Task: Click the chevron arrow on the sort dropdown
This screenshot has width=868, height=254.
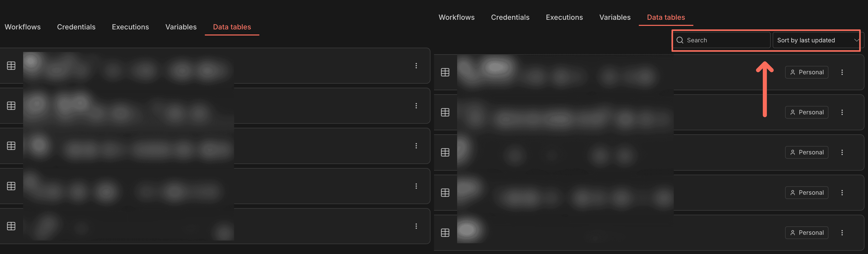Action: [856, 40]
